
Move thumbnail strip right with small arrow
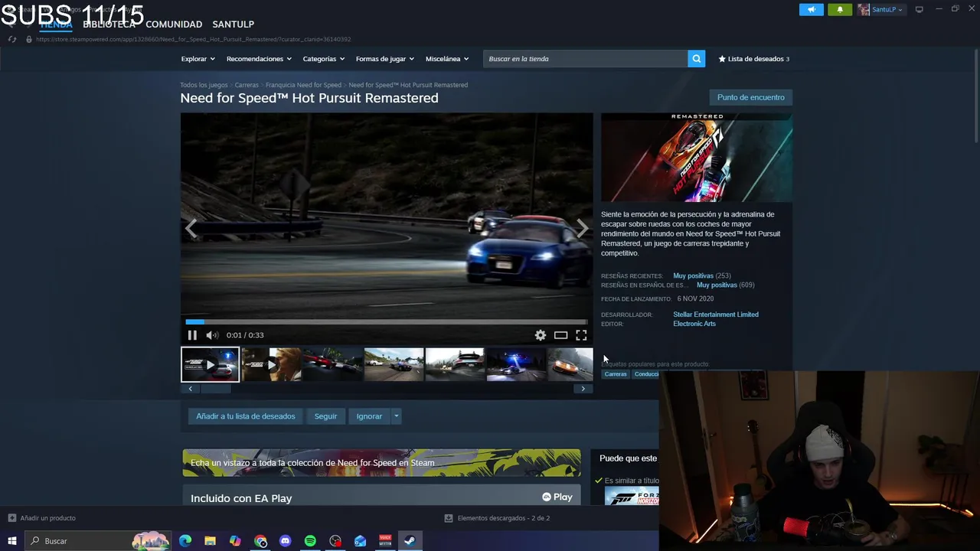(x=583, y=389)
